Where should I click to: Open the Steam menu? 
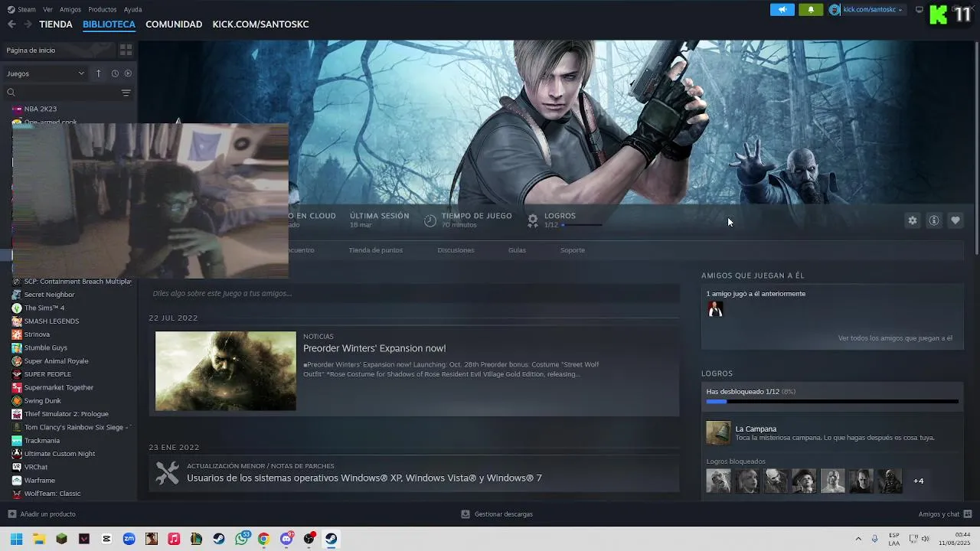tap(21, 10)
